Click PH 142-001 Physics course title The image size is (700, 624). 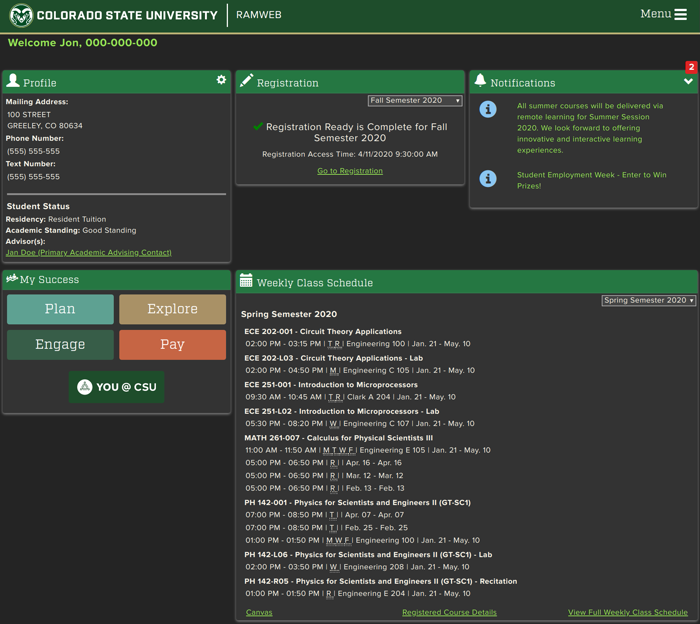click(x=357, y=503)
